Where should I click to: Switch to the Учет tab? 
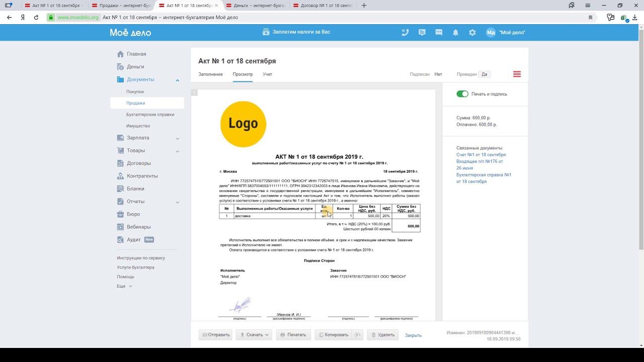[267, 74]
